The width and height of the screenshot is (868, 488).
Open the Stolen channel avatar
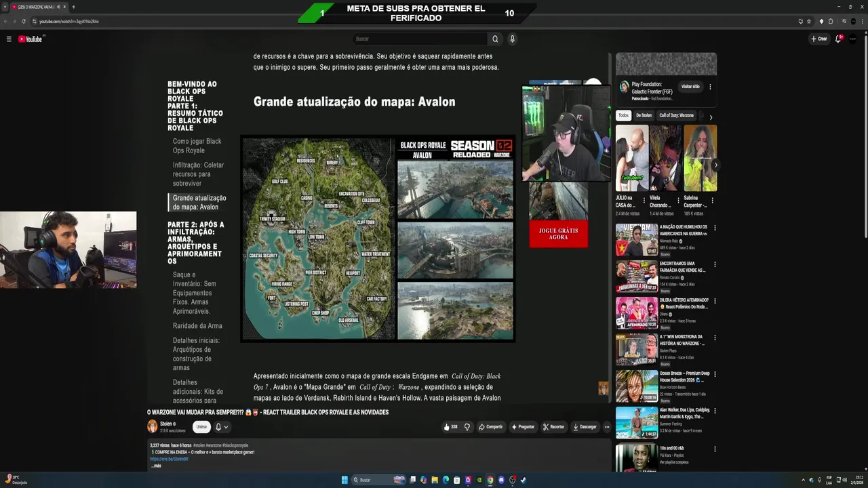tap(153, 426)
